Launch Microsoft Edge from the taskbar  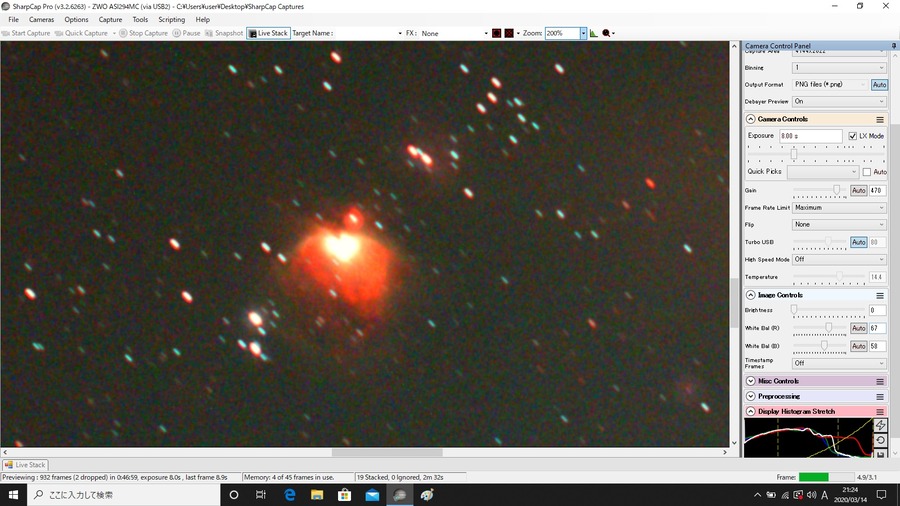pyautogui.click(x=289, y=495)
